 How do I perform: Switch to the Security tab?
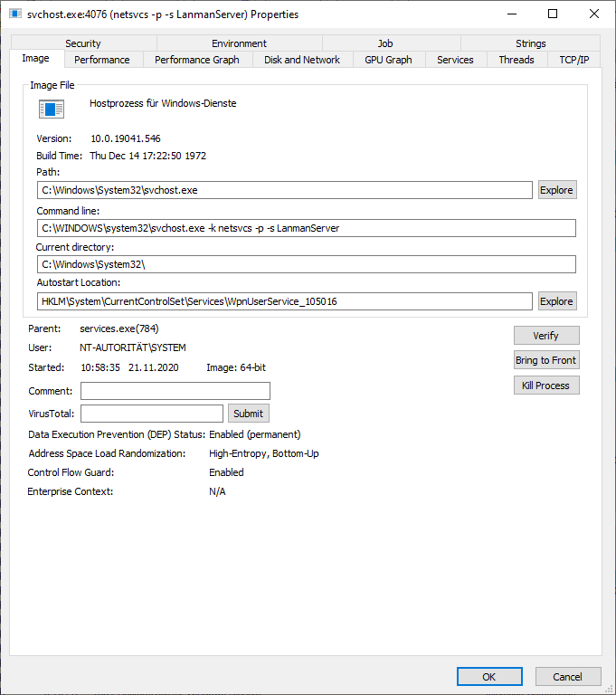coord(83,43)
